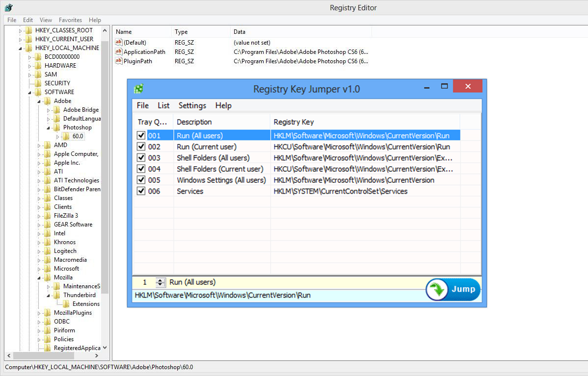Click the Registry Editor app icon in the title bar

pyautogui.click(x=9, y=7)
